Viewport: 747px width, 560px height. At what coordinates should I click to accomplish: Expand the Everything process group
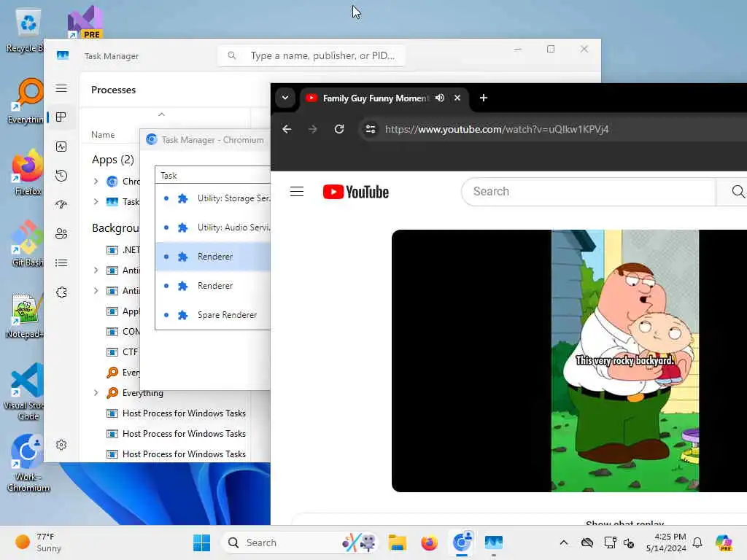[96, 393]
